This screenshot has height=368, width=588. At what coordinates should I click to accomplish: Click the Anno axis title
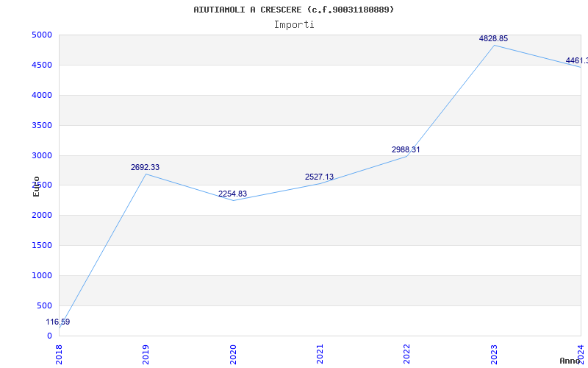click(x=570, y=361)
